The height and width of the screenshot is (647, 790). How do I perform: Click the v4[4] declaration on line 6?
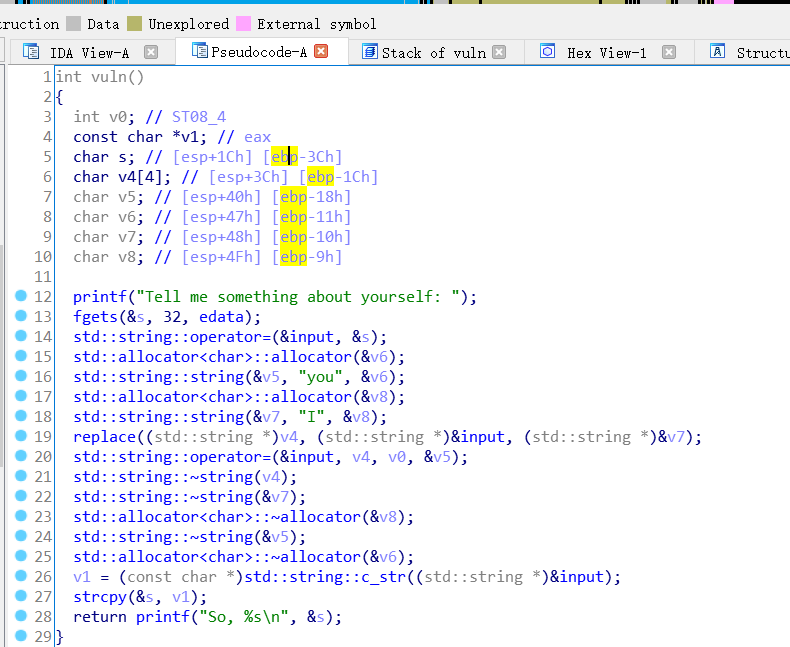(x=141, y=177)
